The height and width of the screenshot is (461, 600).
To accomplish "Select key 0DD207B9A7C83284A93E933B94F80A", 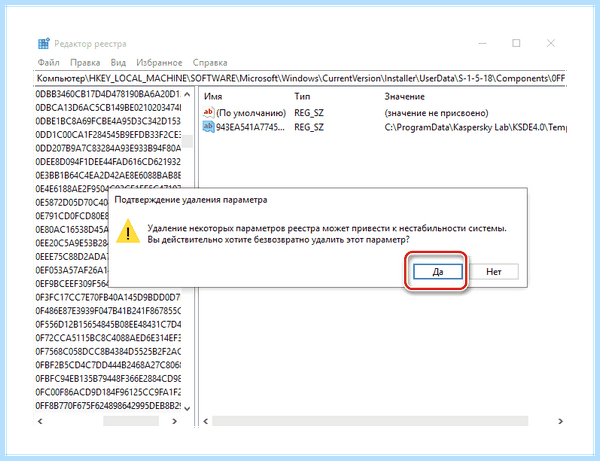I will point(108,148).
